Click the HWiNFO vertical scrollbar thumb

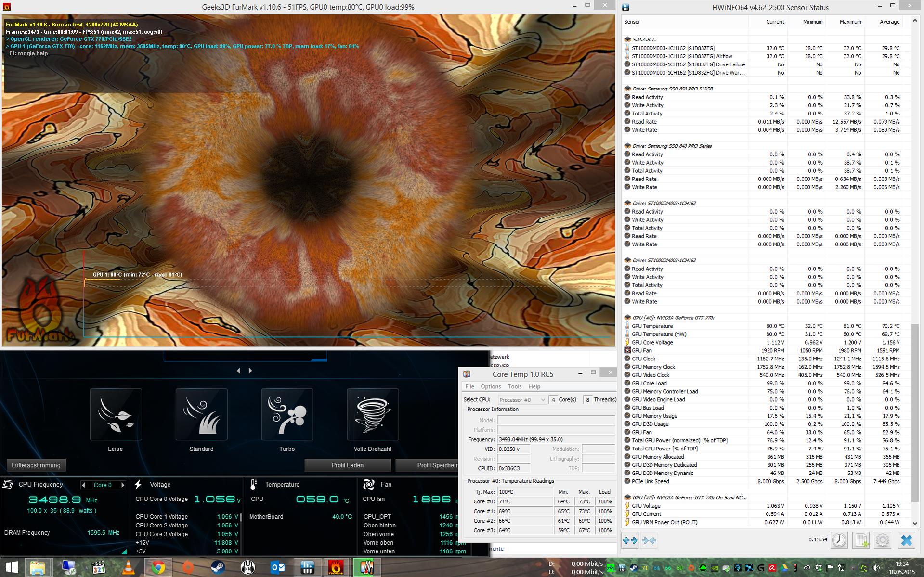(x=915, y=412)
